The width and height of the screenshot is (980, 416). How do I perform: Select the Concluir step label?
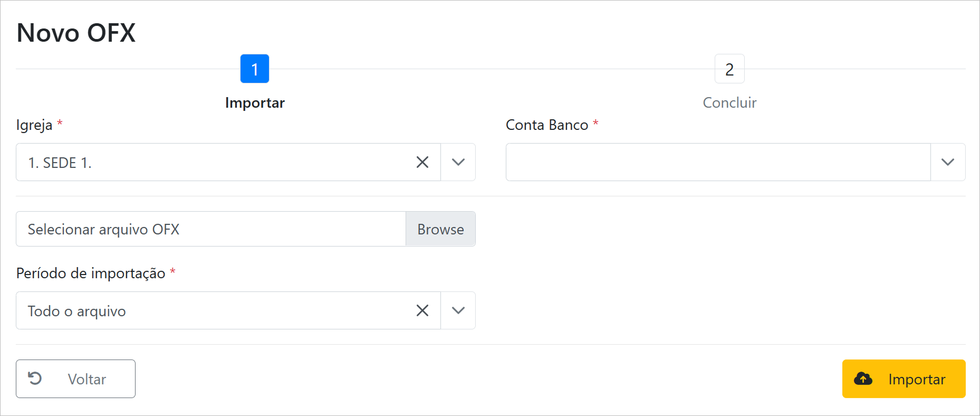coord(729,102)
